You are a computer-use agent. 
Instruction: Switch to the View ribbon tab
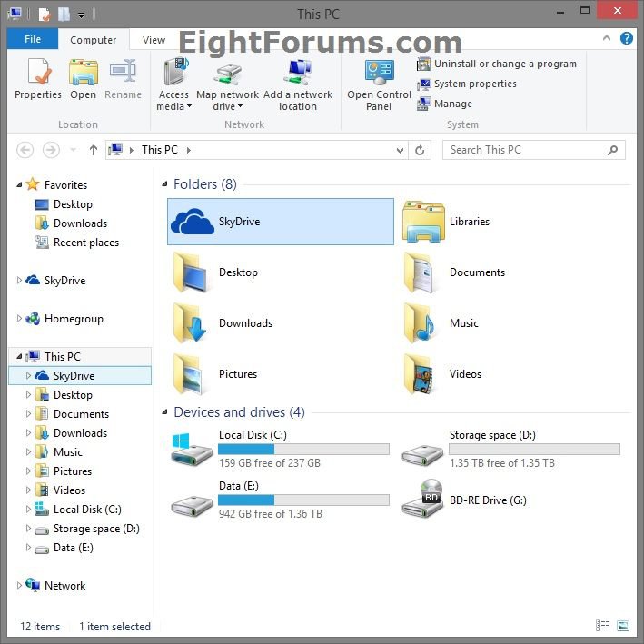154,40
